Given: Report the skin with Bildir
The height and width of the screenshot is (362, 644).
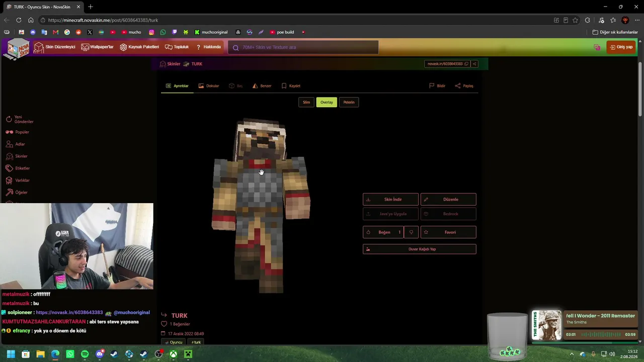Looking at the screenshot, I should tap(437, 86).
